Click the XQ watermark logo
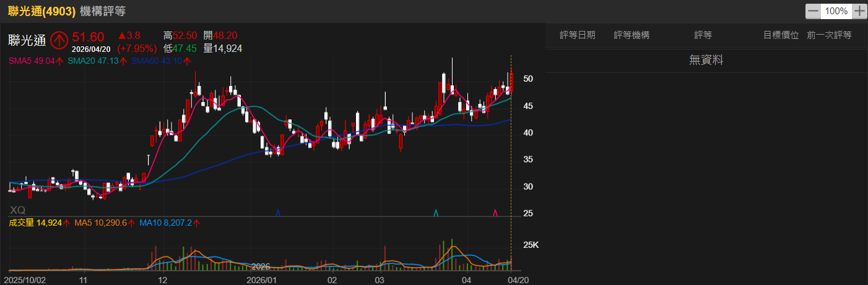Viewport: 868px width, 285px height. coord(18,210)
